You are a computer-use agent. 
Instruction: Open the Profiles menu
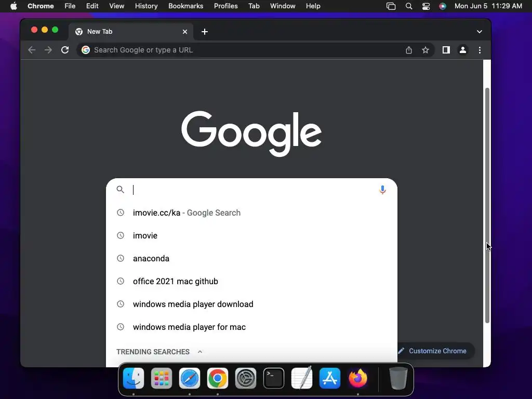point(225,6)
